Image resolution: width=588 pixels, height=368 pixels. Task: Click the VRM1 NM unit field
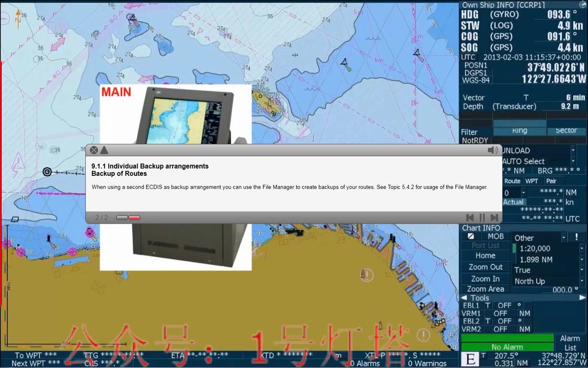pyautogui.click(x=525, y=313)
